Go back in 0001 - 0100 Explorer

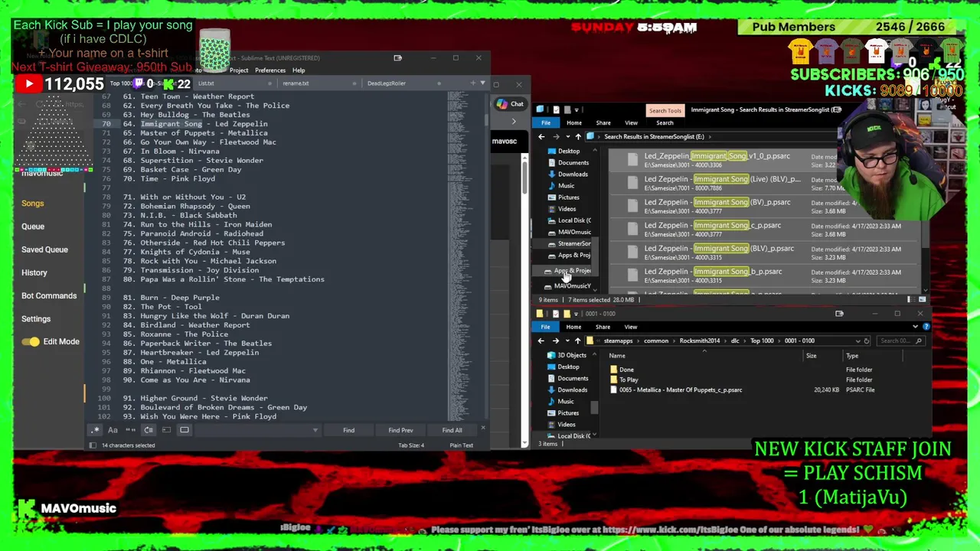(x=541, y=341)
